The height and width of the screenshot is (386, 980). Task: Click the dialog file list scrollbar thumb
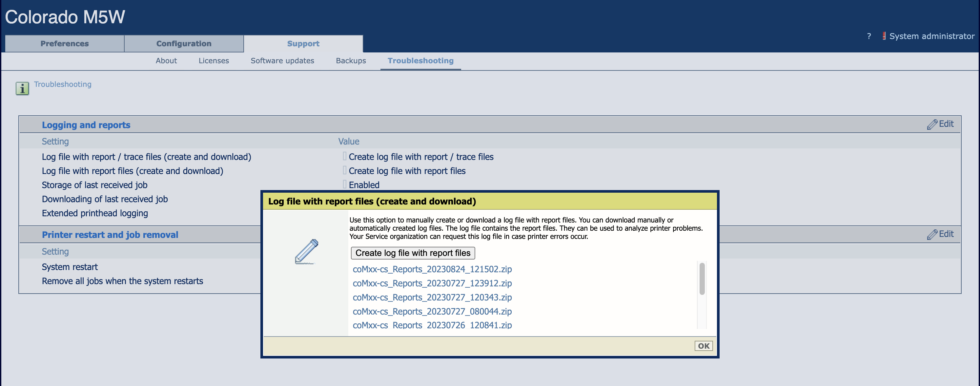(x=702, y=279)
